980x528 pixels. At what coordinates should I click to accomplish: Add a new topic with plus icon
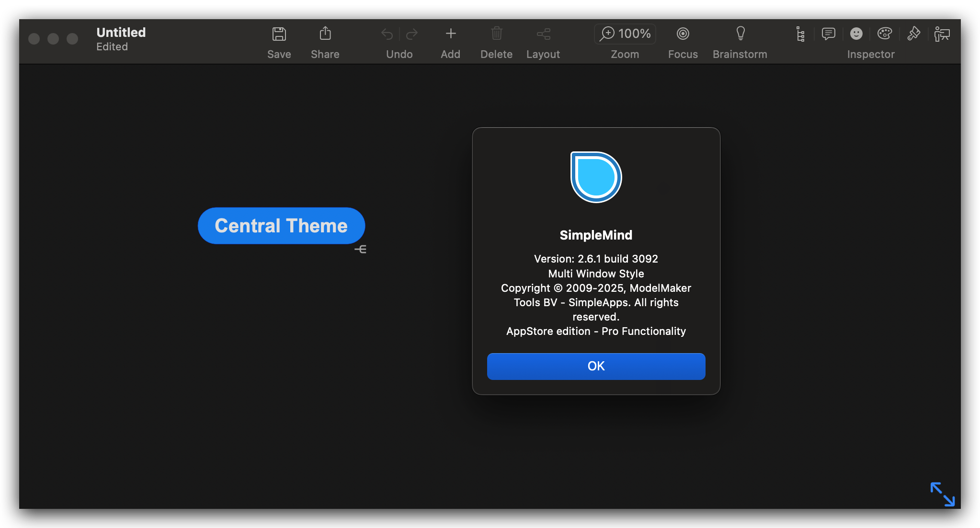pyautogui.click(x=450, y=34)
